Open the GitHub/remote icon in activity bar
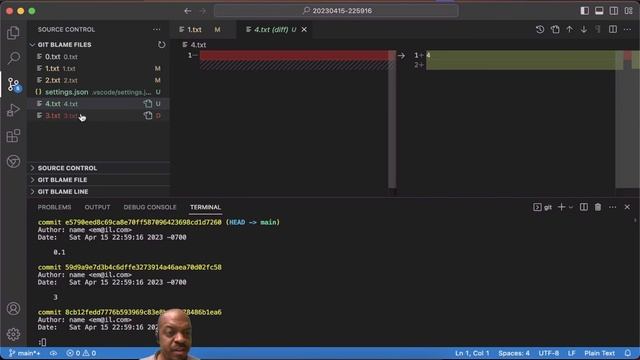 point(13,161)
